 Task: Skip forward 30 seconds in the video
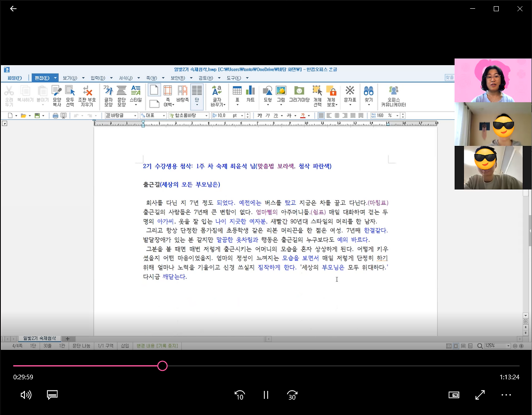click(292, 395)
